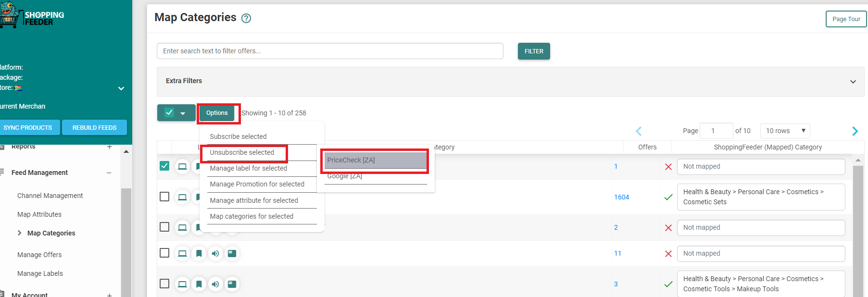Image resolution: width=868 pixels, height=297 pixels.
Task: Click the laptop icon in the 3-offers row
Action: pyautogui.click(x=182, y=284)
